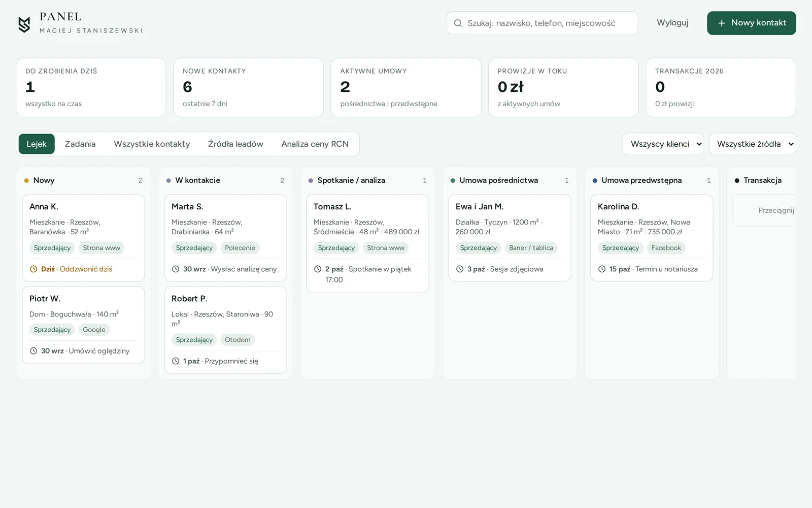
Task: Click the yellow dot beside Nowy column
Action: (26, 180)
